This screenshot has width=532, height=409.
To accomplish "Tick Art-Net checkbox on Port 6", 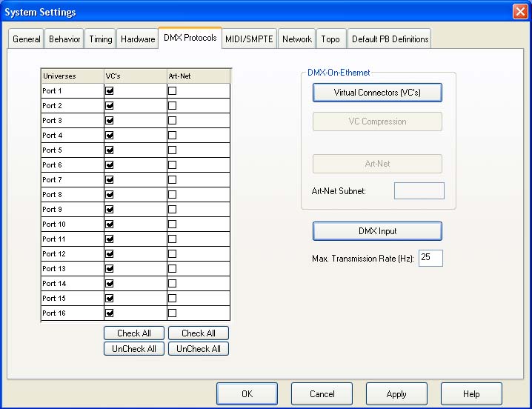I will [x=172, y=164].
